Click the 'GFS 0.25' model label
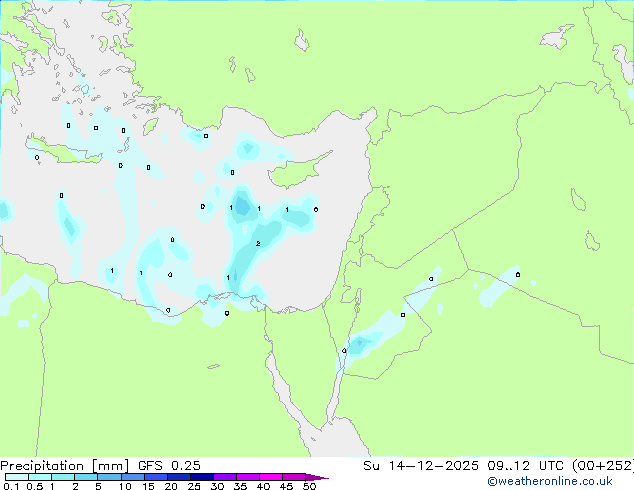This screenshot has width=634, height=490. click(169, 466)
